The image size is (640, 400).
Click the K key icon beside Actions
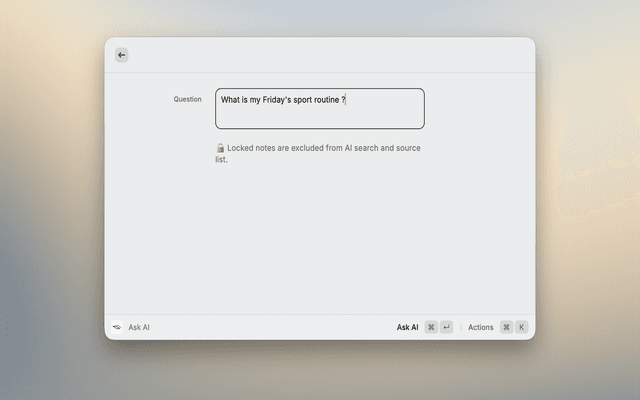[521, 327]
